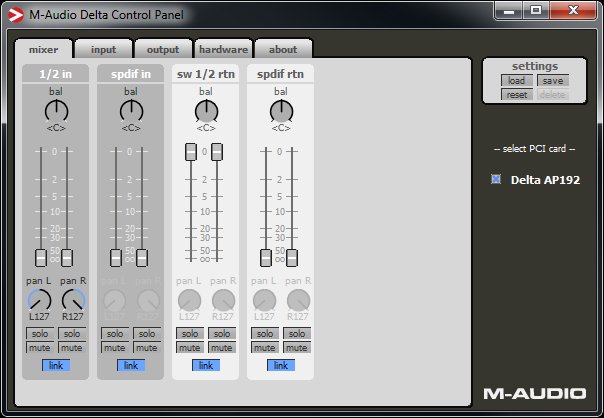Click the 'spdif in' channel header

(x=131, y=74)
